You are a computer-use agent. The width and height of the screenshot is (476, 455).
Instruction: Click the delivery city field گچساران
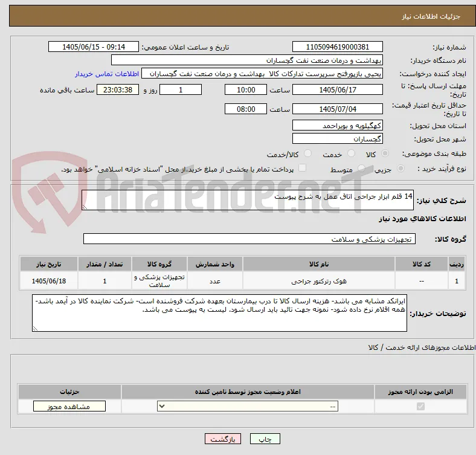[x=338, y=138]
